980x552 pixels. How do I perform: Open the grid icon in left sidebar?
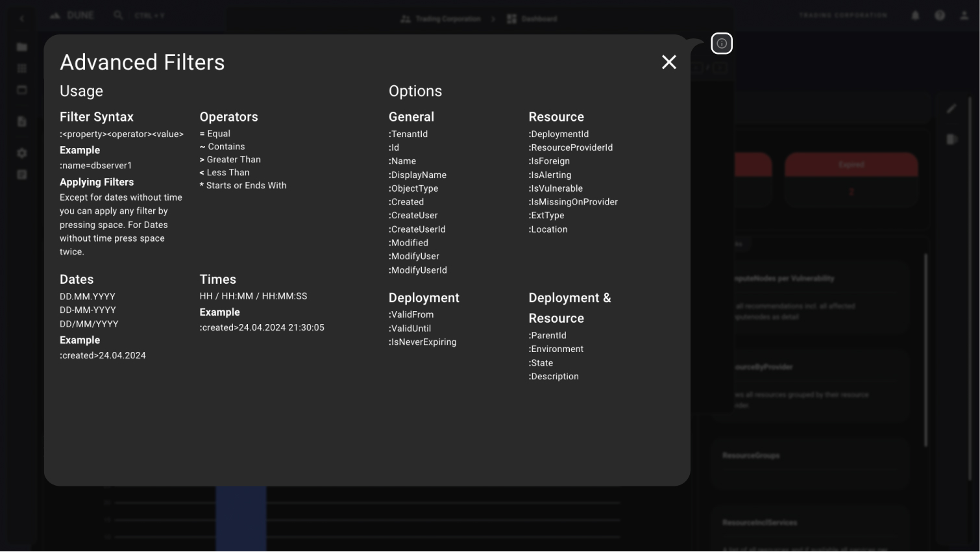22,68
